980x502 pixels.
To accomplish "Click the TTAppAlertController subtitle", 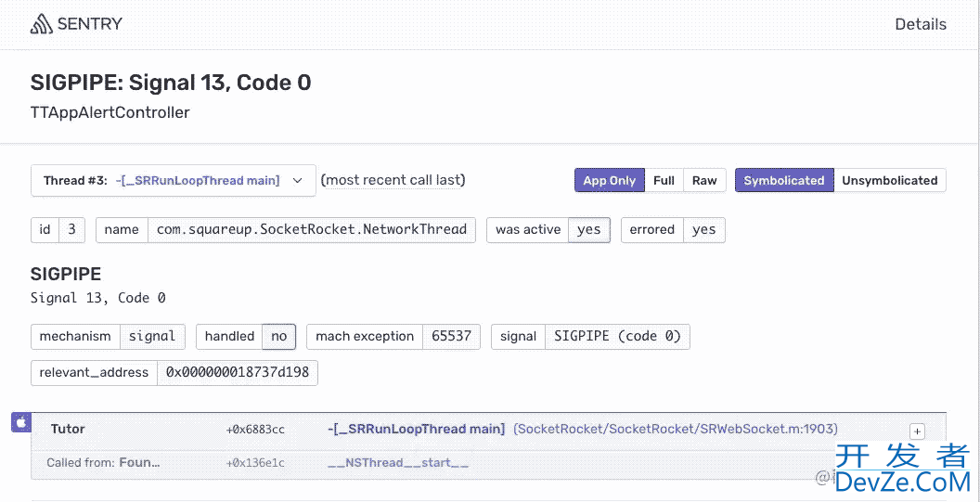I will click(110, 113).
